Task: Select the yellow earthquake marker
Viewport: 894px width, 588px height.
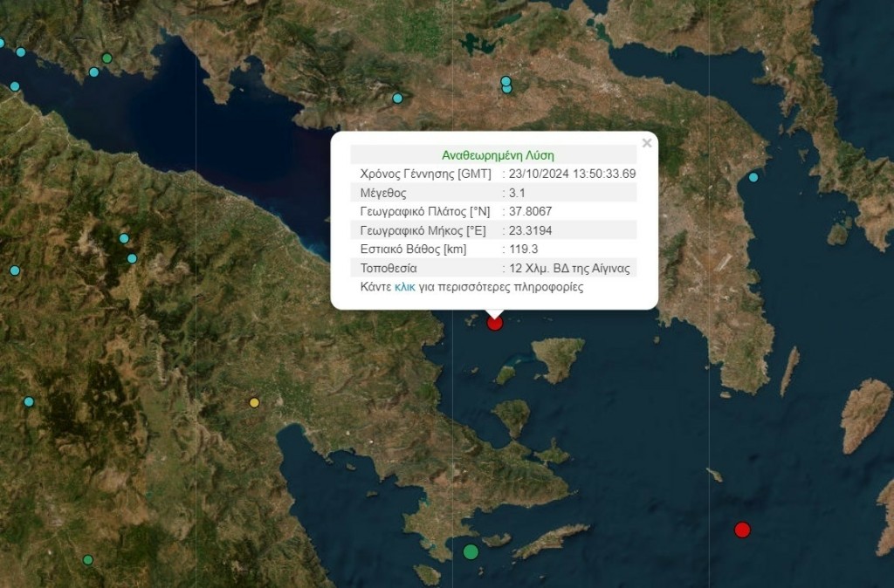Action: (x=254, y=403)
